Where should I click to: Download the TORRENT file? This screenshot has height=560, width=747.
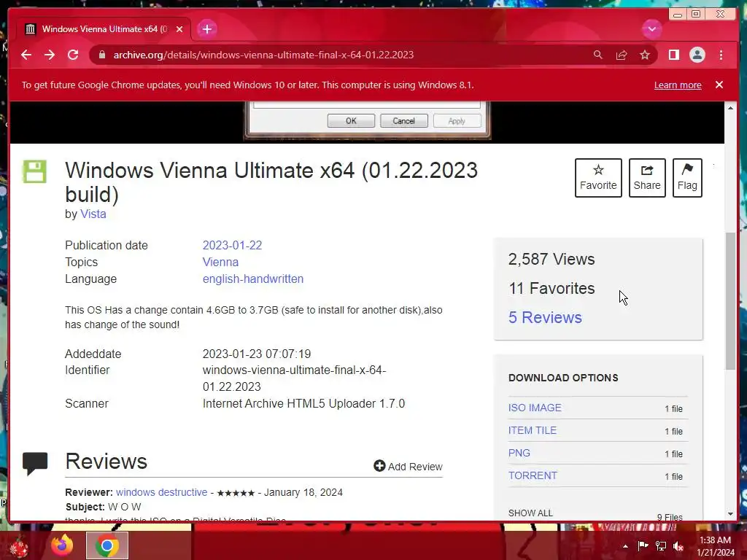point(533,475)
